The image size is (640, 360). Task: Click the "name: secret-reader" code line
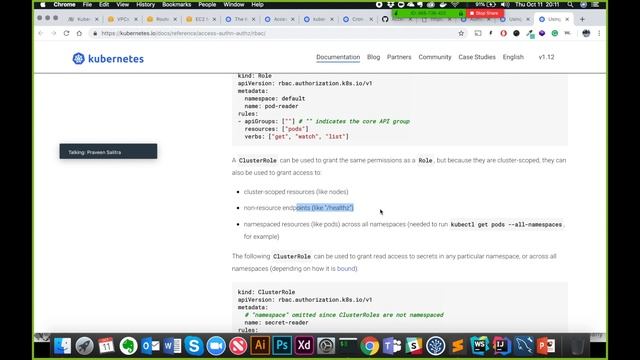pyautogui.click(x=276, y=322)
